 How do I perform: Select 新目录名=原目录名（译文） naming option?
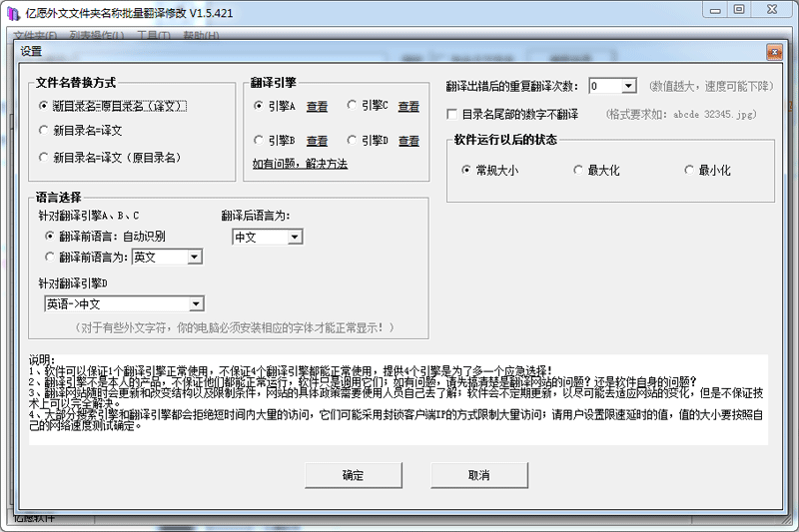click(43, 105)
